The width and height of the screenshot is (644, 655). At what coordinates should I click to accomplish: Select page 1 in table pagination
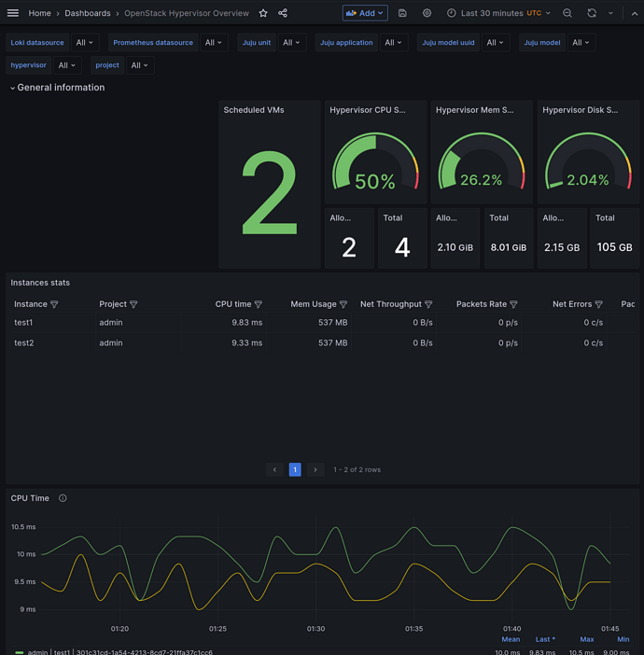tap(295, 469)
